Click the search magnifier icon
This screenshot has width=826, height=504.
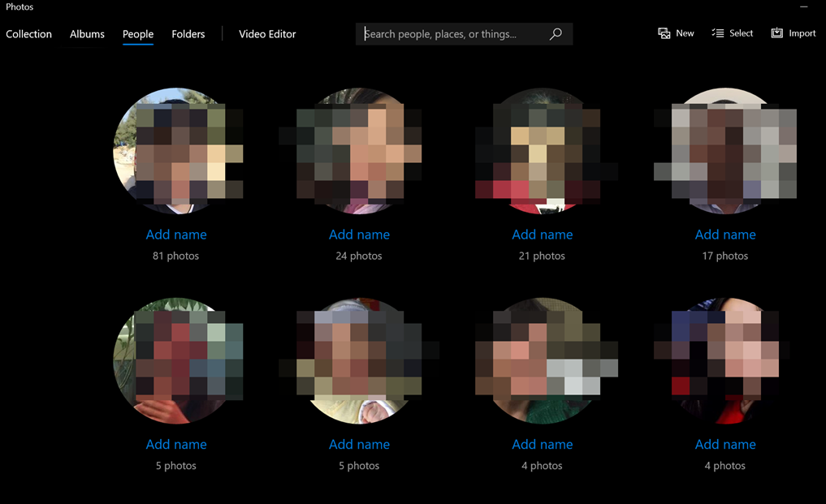[556, 34]
